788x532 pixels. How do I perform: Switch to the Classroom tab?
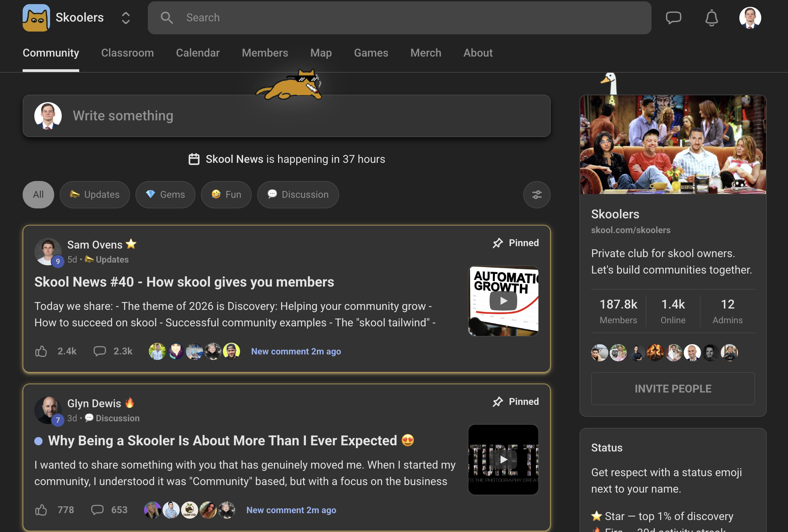[127, 53]
